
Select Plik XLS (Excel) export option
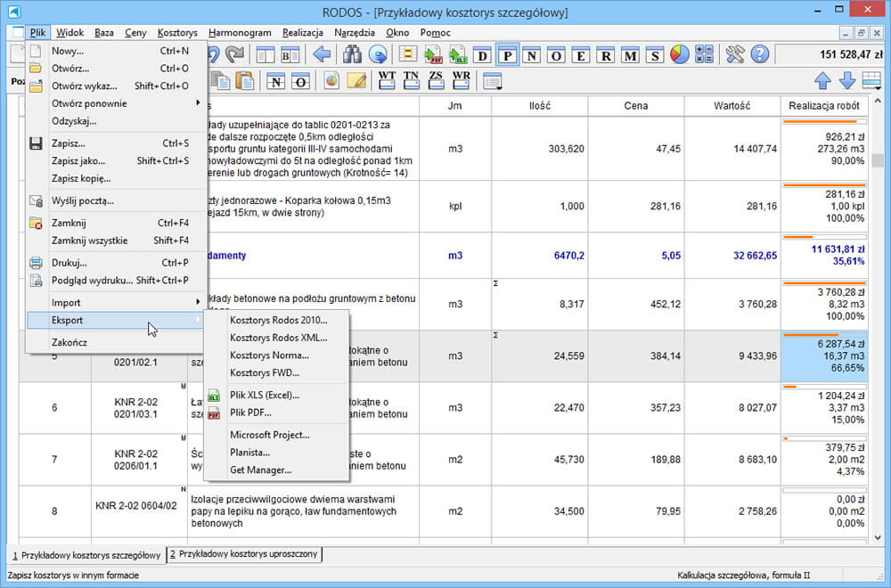point(265,395)
